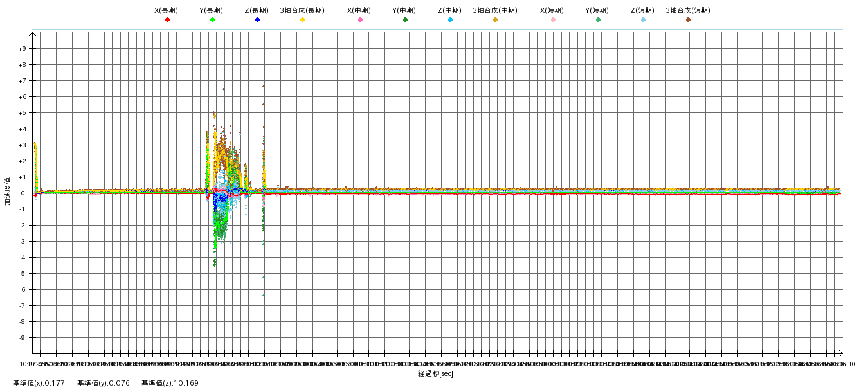Viewport: 868px width, 392px height.
Task: Click the dark green Y(中期) legend marker
Action: 405,20
